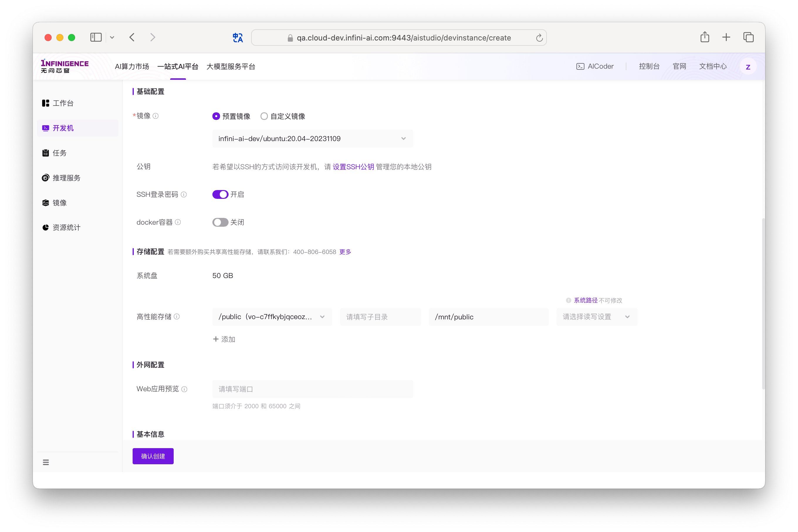This screenshot has width=798, height=532.
Task: Open a new tab with plus icon
Action: 726,37
